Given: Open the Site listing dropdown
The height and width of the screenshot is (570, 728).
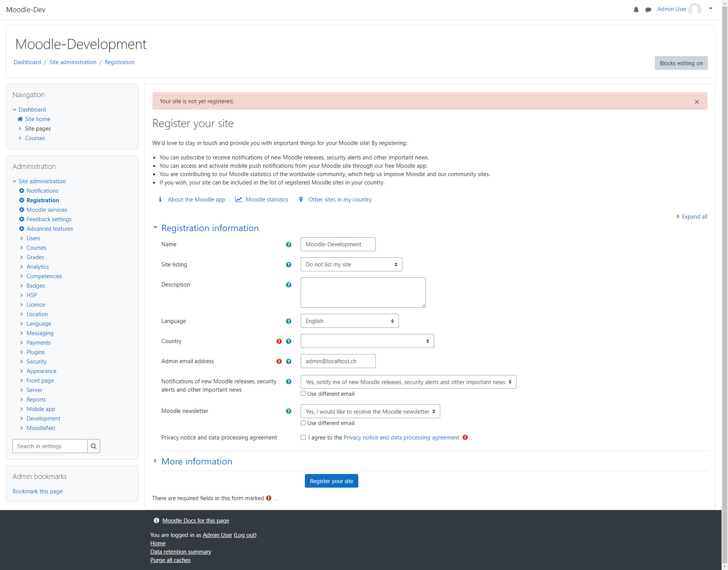Looking at the screenshot, I should pyautogui.click(x=351, y=265).
